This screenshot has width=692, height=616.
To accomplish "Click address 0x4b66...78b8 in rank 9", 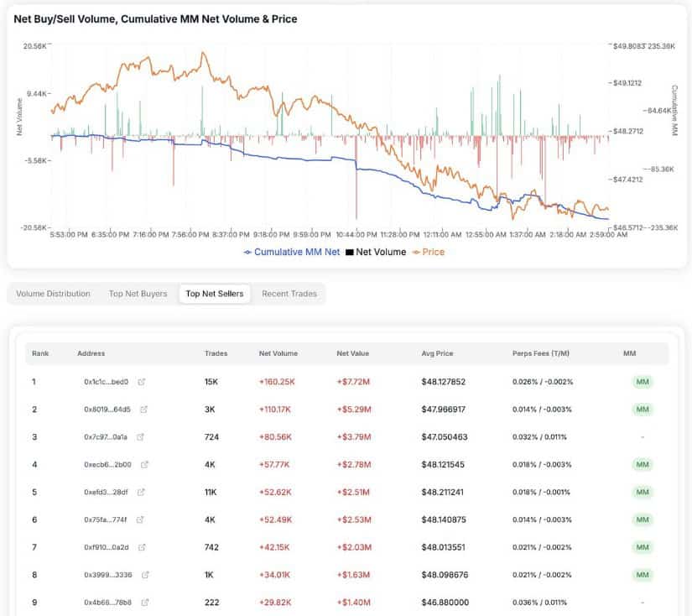I will click(x=106, y=603).
